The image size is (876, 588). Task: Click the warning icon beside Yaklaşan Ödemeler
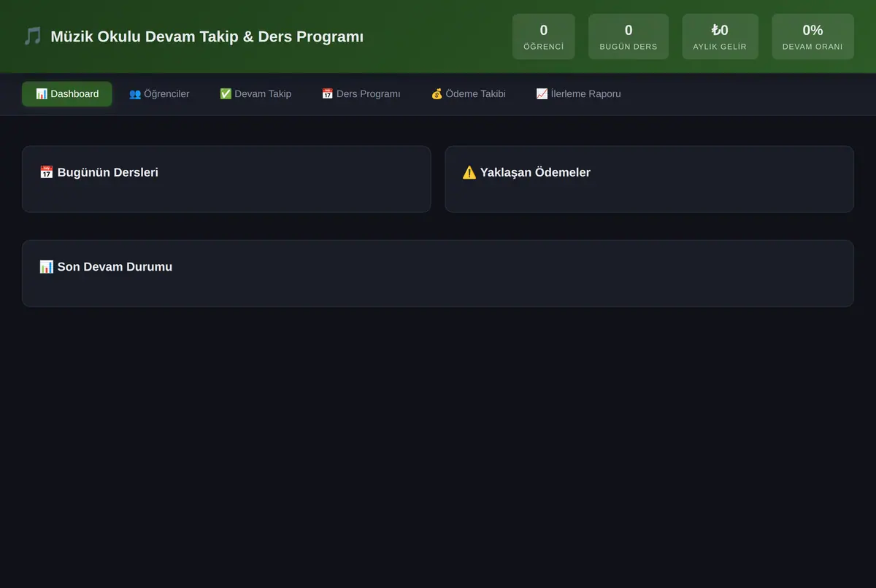click(469, 173)
